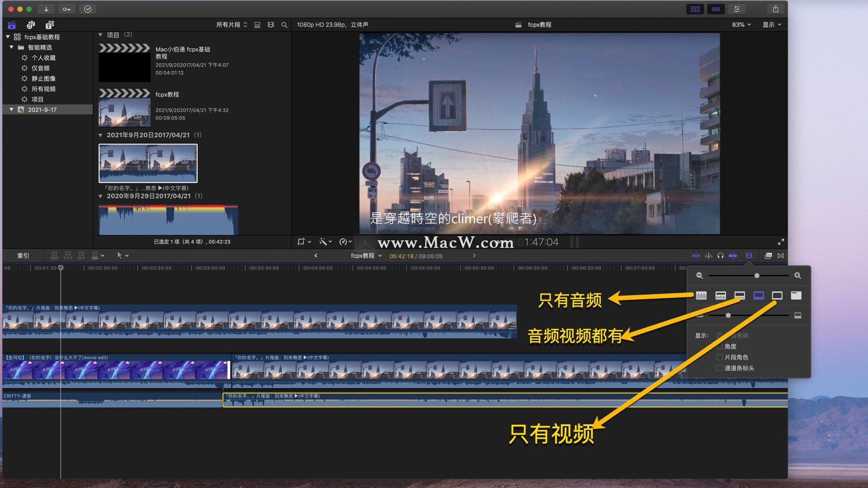The image size is (868, 488).
Task: Collapse the 智能精选 folder
Action: coord(11,47)
